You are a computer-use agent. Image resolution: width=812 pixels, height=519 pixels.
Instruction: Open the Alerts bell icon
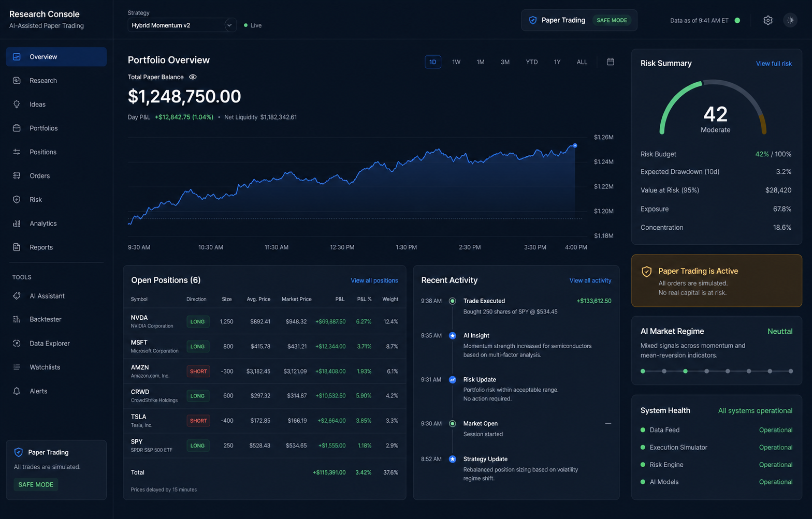coord(17,391)
